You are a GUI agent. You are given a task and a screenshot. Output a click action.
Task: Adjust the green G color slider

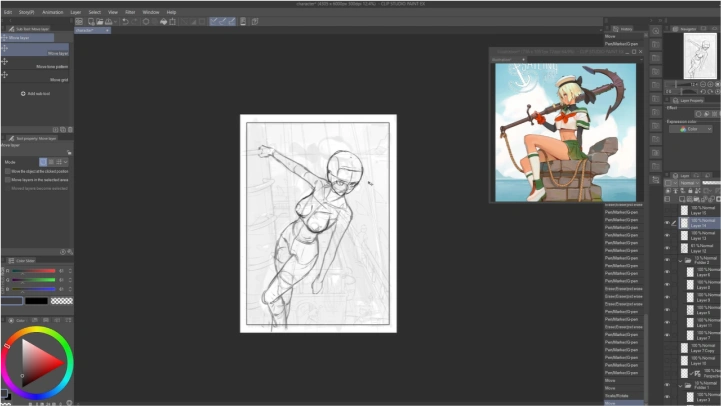(34, 280)
